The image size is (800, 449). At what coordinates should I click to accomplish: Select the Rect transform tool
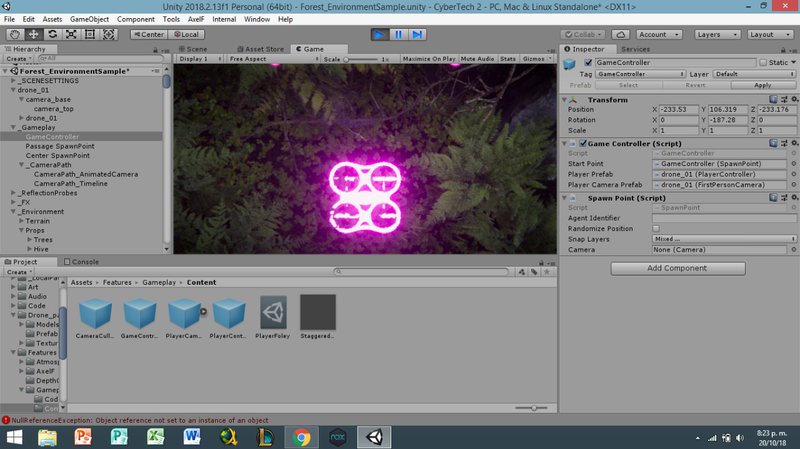pos(90,34)
